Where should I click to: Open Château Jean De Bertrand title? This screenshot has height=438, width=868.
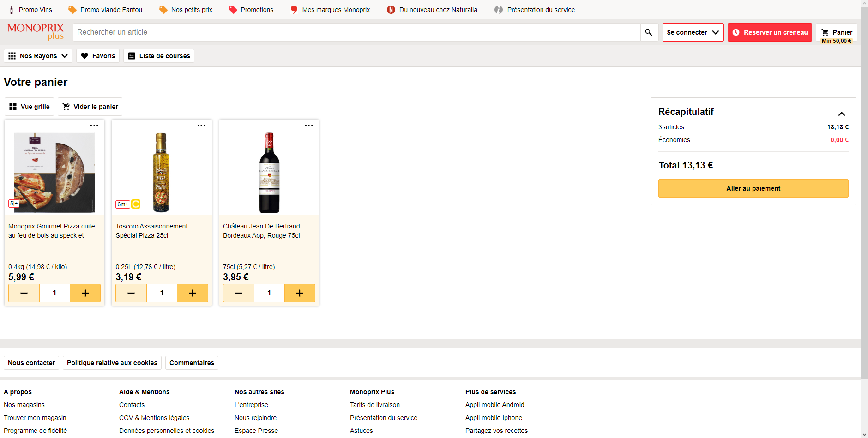pyautogui.click(x=261, y=231)
